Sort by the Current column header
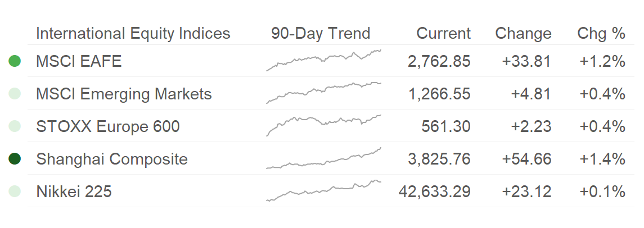The width and height of the screenshot is (644, 228). (x=444, y=33)
